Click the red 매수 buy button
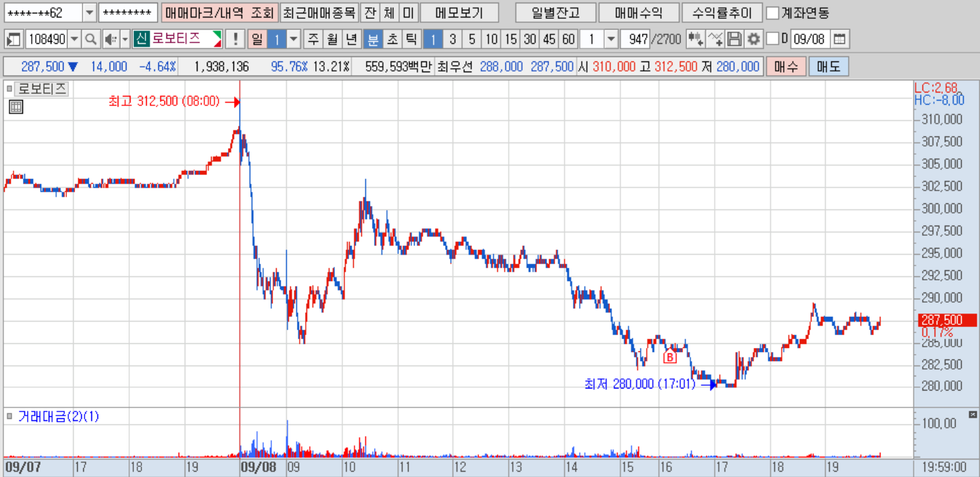 [786, 67]
